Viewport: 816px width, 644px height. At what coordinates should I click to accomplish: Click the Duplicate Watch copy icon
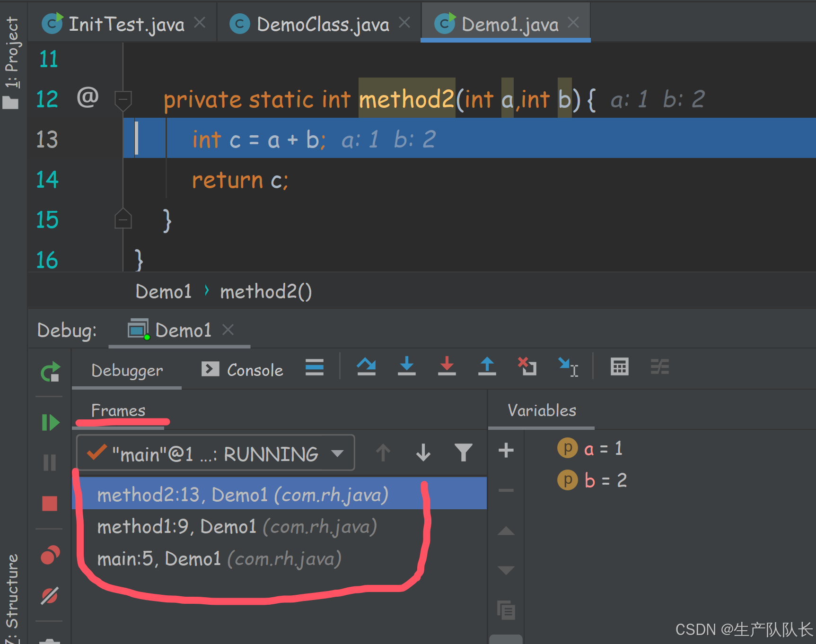[506, 610]
